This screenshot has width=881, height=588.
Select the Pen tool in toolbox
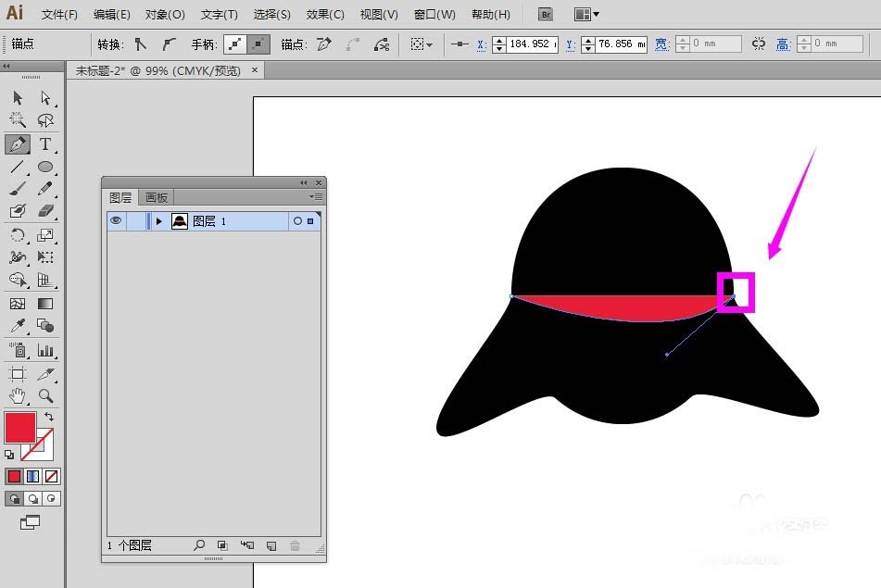pyautogui.click(x=18, y=144)
